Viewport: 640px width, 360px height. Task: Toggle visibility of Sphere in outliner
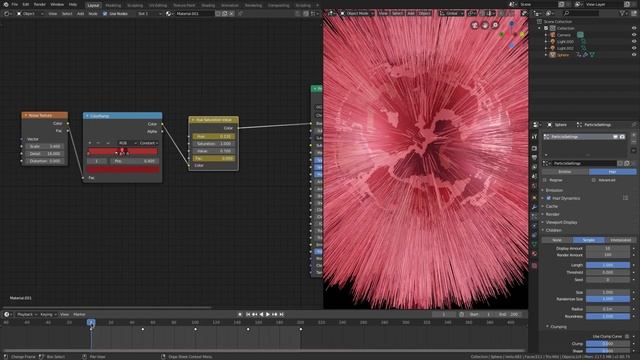click(x=634, y=54)
